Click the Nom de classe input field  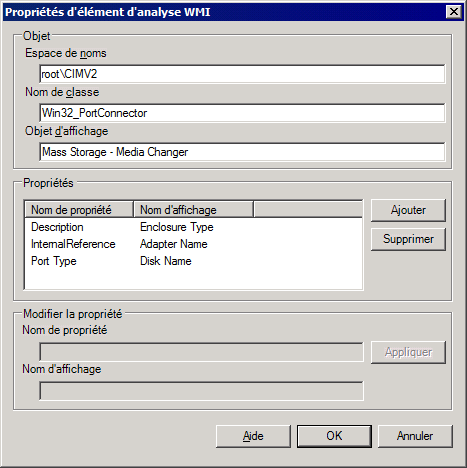pyautogui.click(x=242, y=113)
